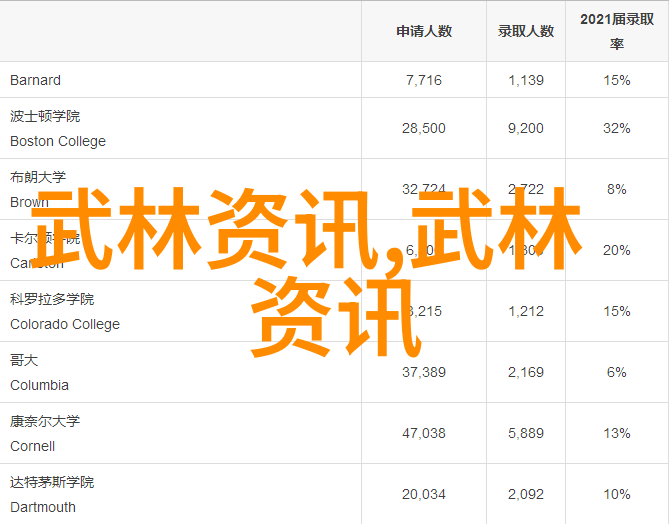Click Columbia applicants 37,389
Viewport: 670px width, 524px height.
(x=424, y=372)
